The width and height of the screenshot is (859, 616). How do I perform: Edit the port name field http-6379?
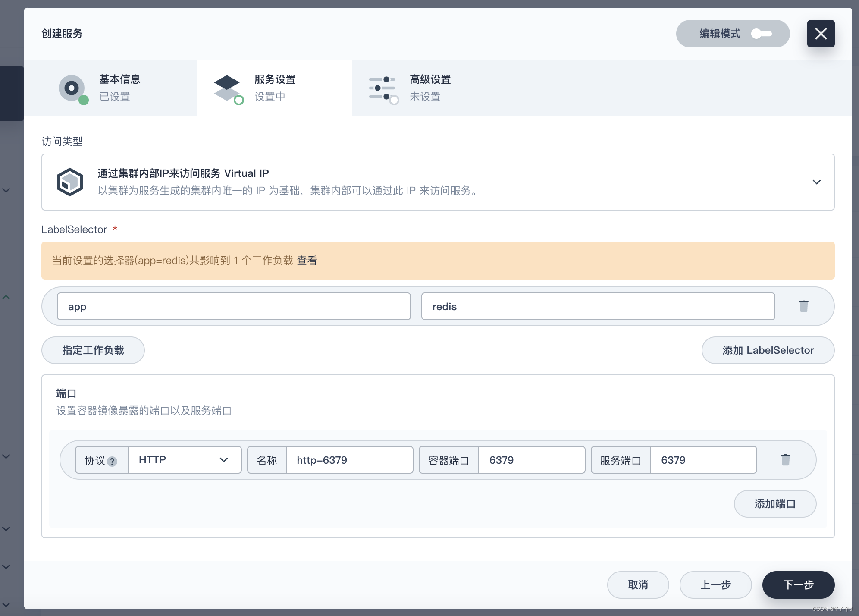click(350, 460)
